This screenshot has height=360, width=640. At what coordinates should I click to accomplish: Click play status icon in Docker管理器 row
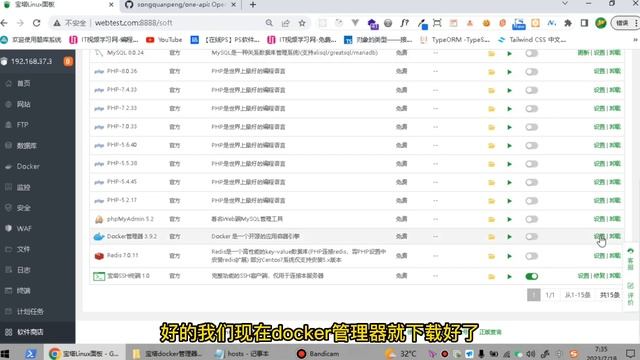click(509, 237)
